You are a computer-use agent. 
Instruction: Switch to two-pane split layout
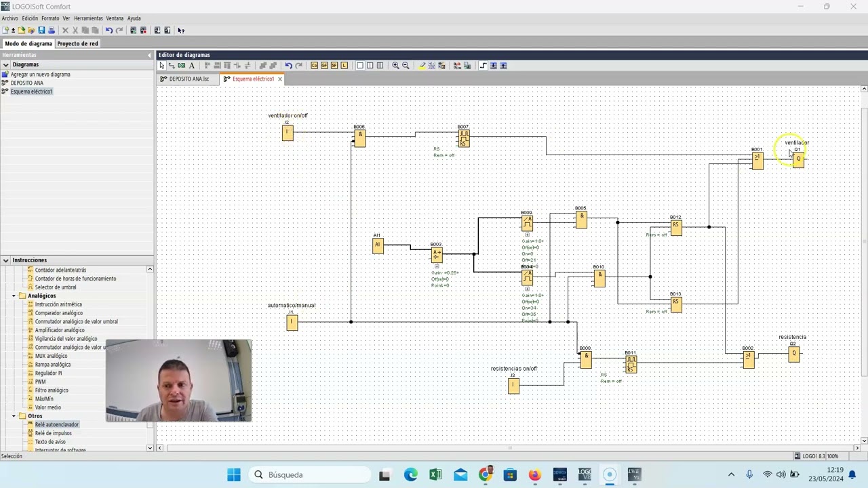(x=370, y=66)
